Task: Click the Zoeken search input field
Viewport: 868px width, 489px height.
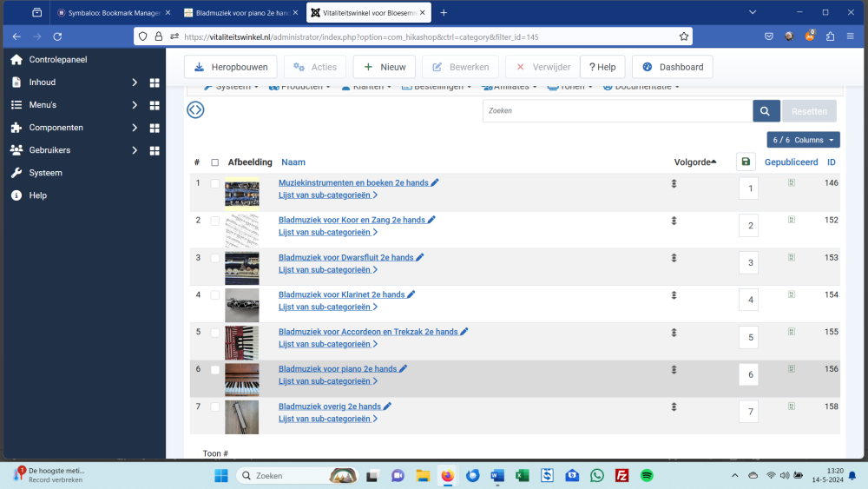Action: (617, 111)
